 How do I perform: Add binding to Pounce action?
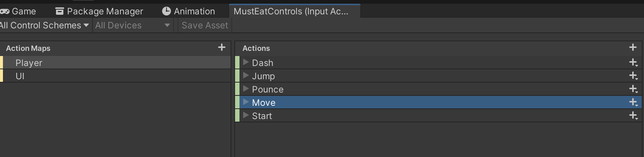click(633, 89)
